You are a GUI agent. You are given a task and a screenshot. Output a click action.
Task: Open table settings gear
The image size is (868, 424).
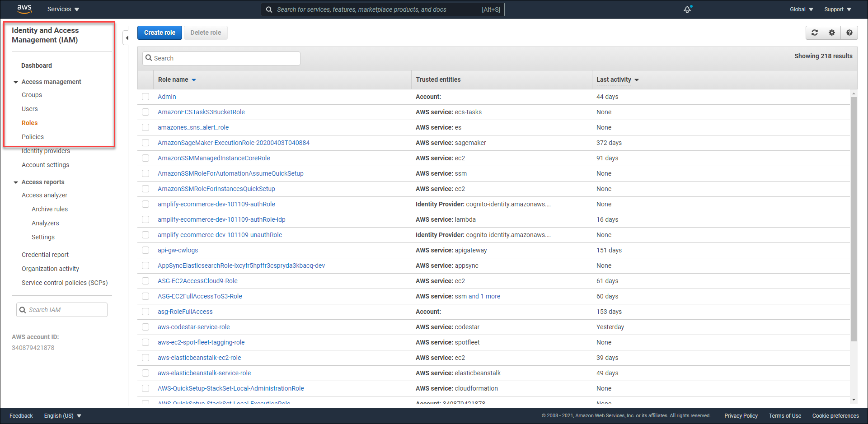[832, 33]
